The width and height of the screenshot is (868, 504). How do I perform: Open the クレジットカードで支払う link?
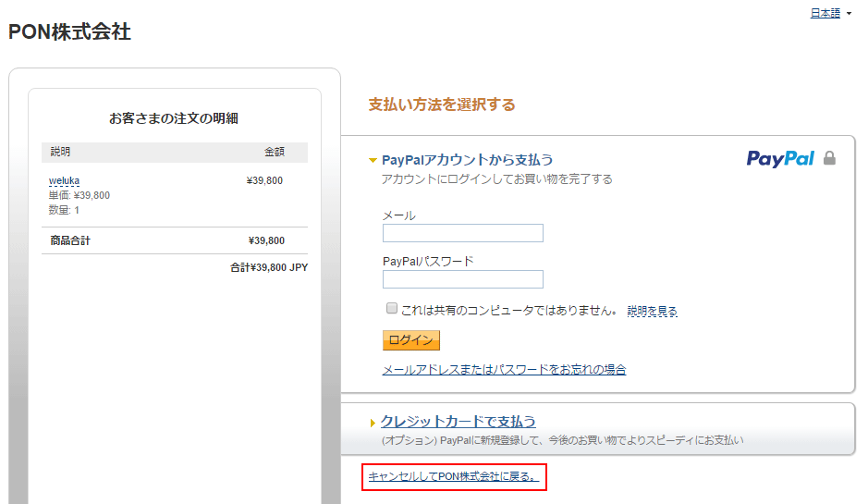(x=458, y=422)
